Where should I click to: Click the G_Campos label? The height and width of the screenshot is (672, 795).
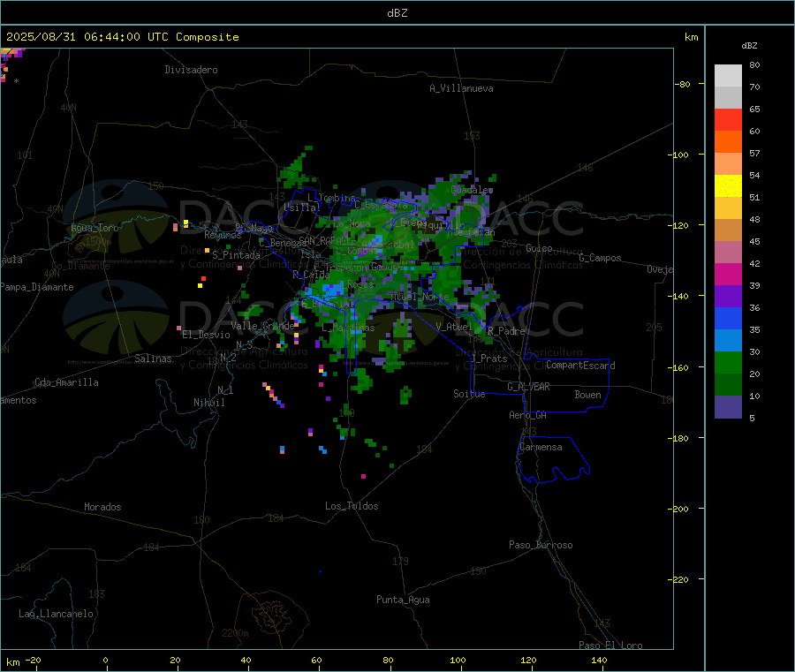click(x=600, y=258)
